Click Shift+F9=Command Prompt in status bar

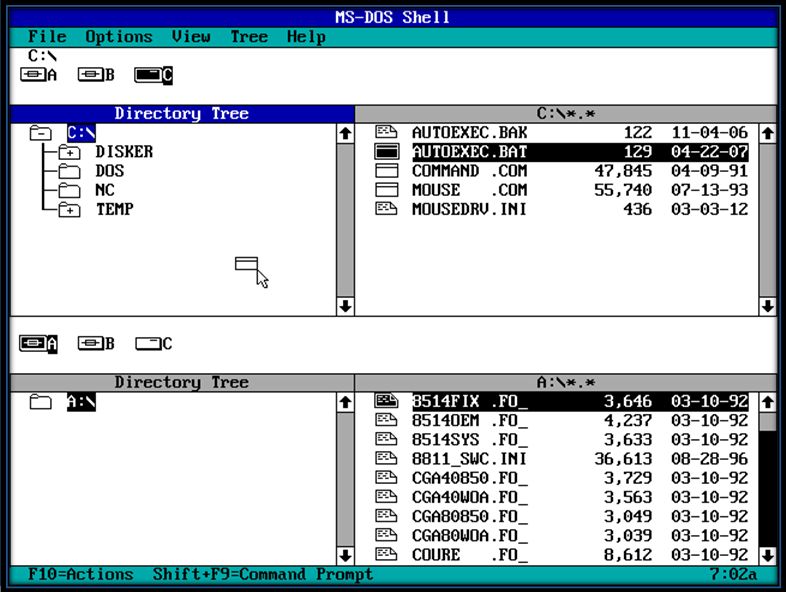(x=263, y=574)
